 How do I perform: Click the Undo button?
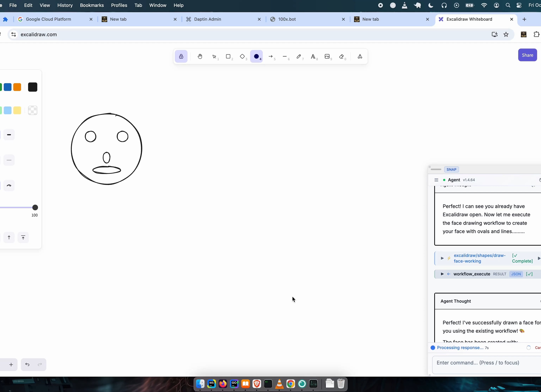(27, 365)
